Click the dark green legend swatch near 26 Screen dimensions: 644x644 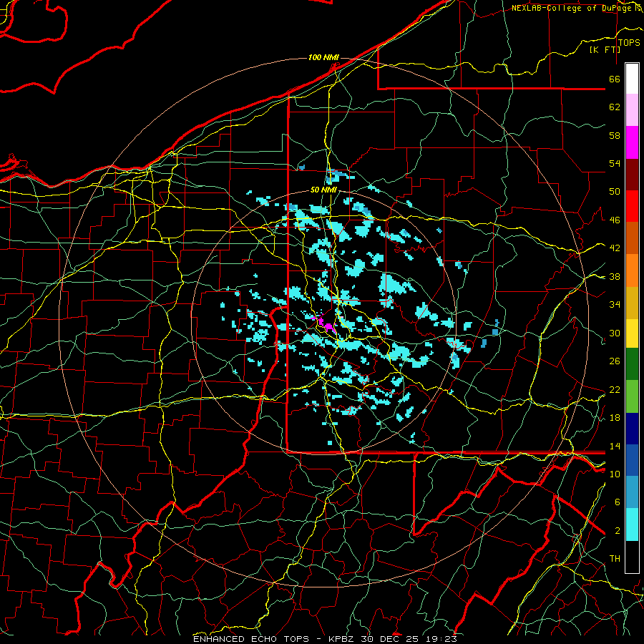(632, 364)
